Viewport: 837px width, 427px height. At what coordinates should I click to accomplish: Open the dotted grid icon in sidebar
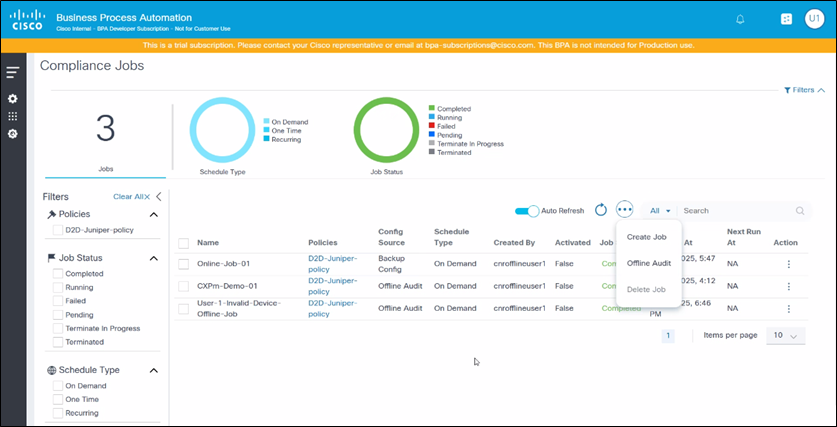pyautogui.click(x=12, y=116)
